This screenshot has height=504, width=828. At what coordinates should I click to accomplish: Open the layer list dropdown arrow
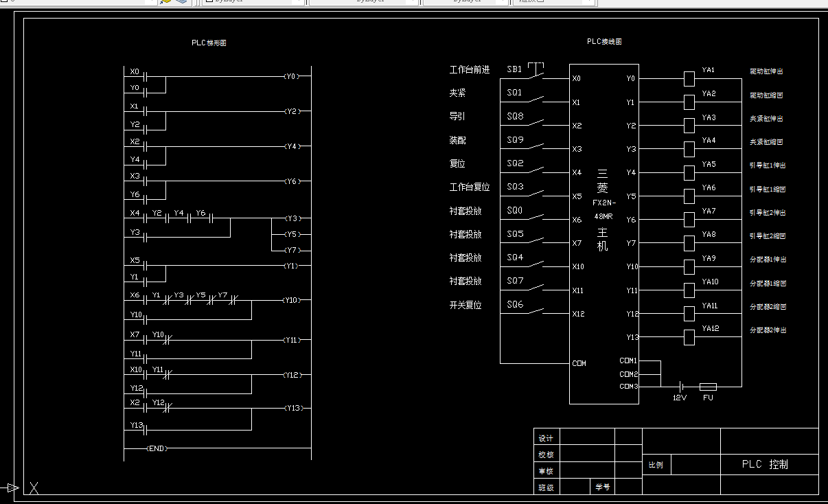(x=153, y=2)
